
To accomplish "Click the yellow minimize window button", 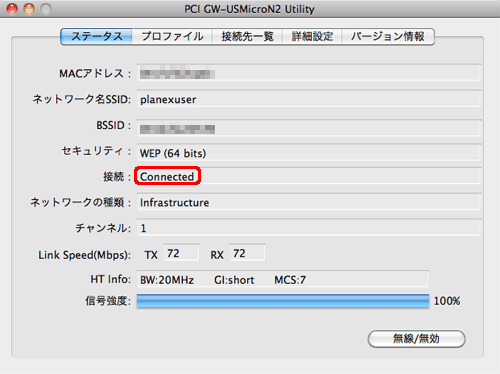I will click(29, 9).
